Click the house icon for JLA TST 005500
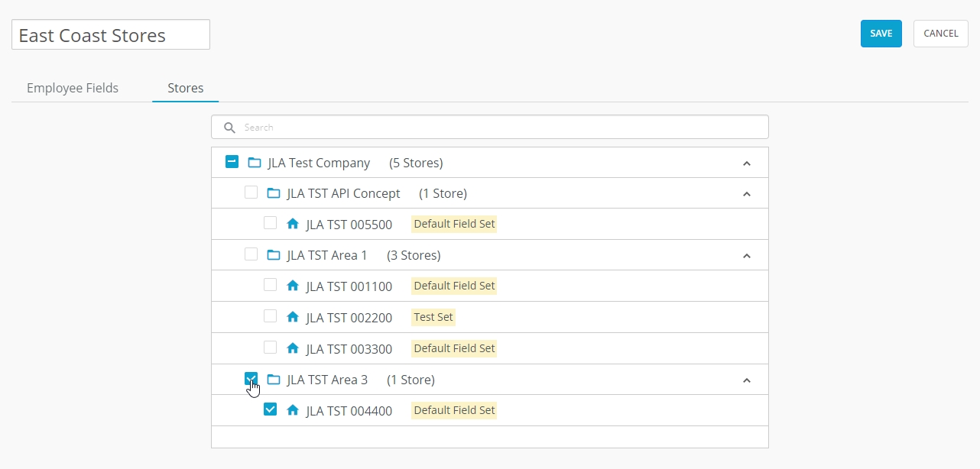The width and height of the screenshot is (980, 469). (292, 224)
